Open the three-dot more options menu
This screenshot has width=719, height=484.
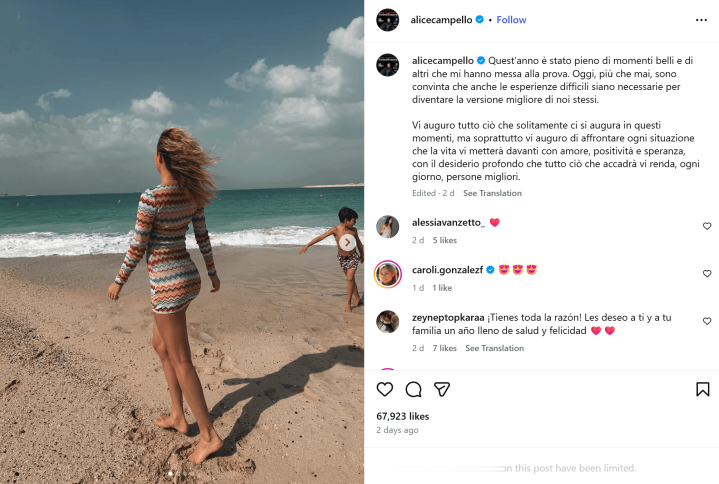(x=701, y=20)
